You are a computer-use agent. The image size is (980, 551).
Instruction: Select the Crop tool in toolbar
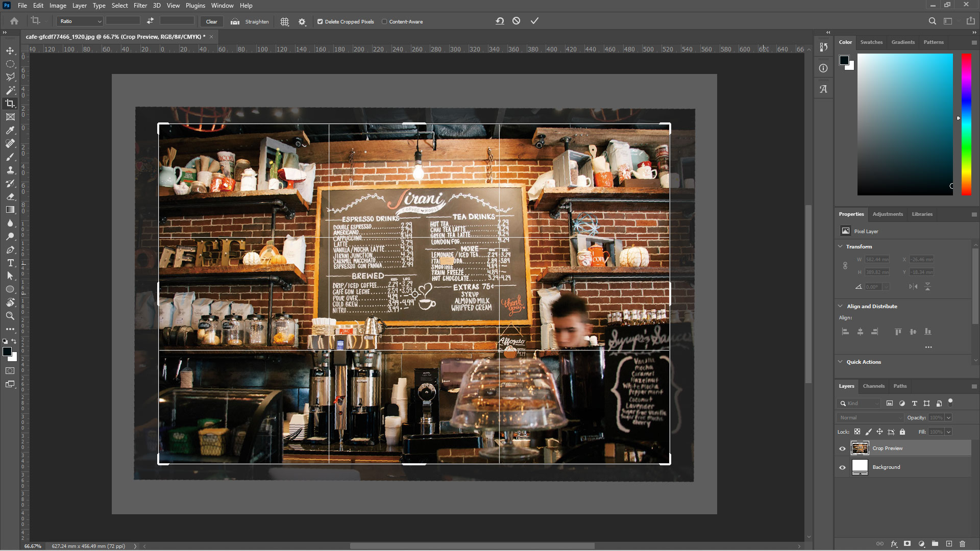(x=10, y=104)
